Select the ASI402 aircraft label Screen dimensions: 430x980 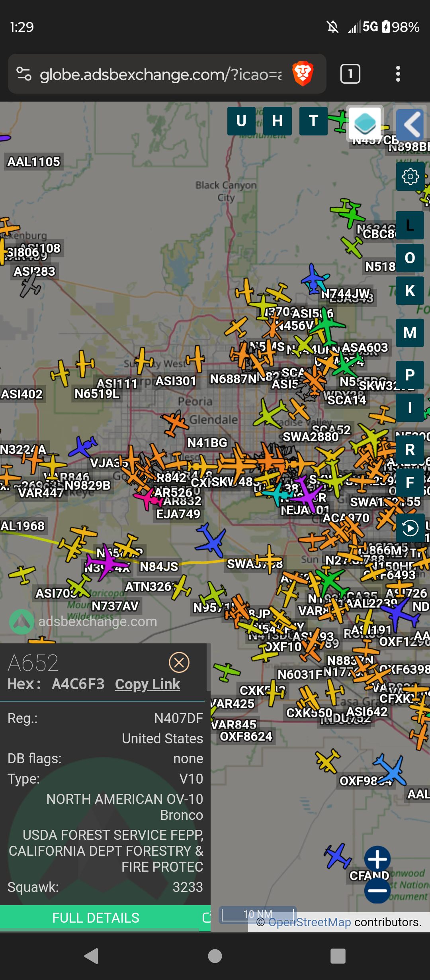pos(21,394)
